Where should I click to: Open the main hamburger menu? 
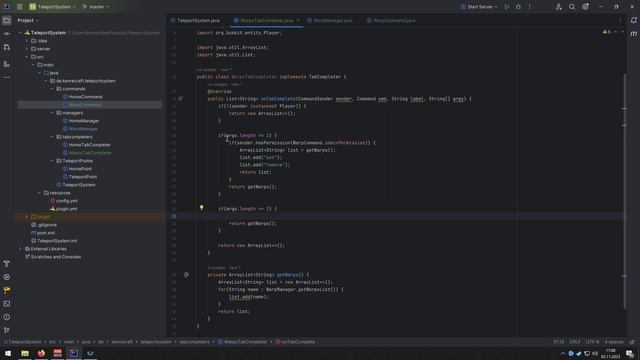19,7
